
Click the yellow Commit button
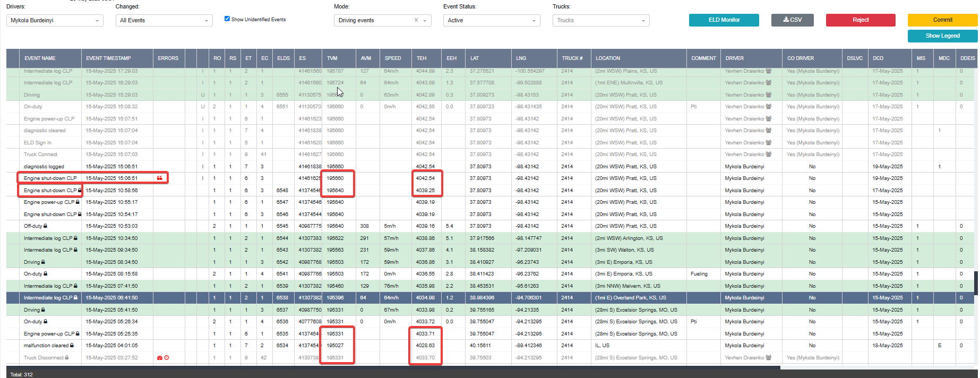942,20
